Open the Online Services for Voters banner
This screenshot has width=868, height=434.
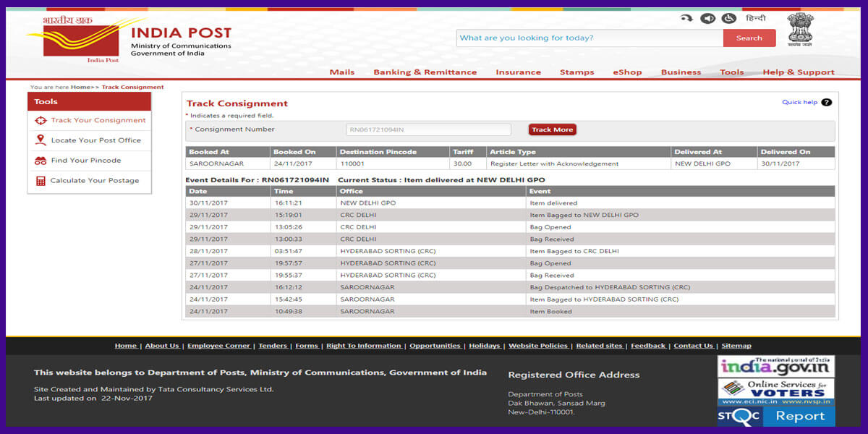[776, 391]
